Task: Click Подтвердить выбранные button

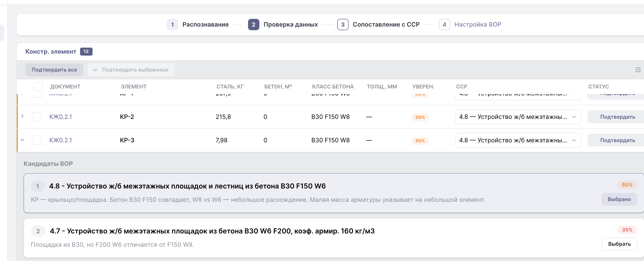Action: (131, 70)
